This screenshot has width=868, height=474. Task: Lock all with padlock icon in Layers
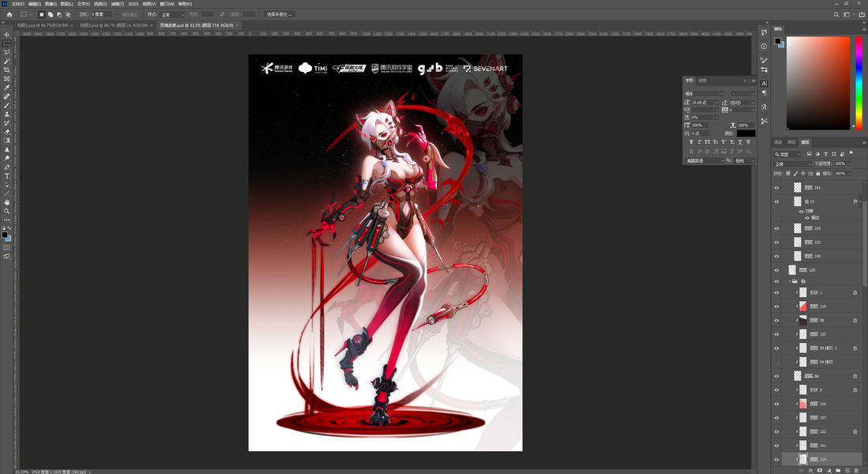click(x=818, y=173)
